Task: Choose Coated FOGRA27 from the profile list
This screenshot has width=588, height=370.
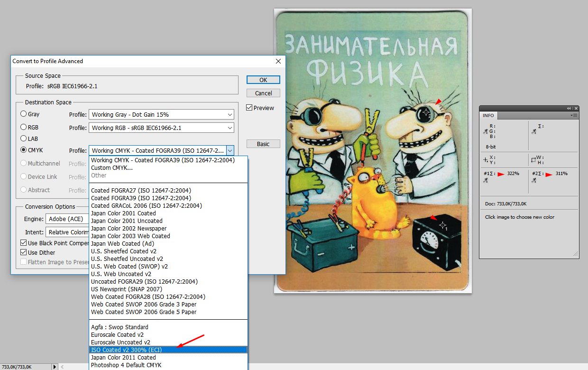Action: (x=168, y=190)
